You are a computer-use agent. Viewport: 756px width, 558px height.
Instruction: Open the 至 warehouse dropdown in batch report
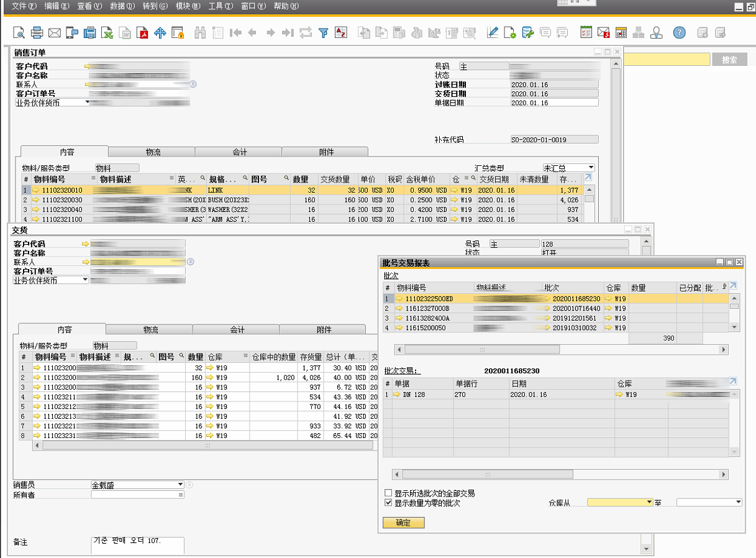(739, 502)
